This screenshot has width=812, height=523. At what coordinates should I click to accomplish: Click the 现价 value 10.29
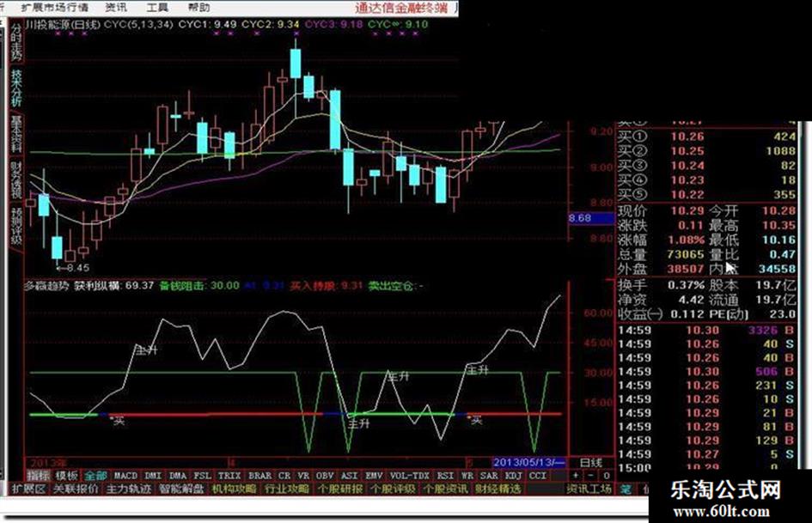point(687,210)
